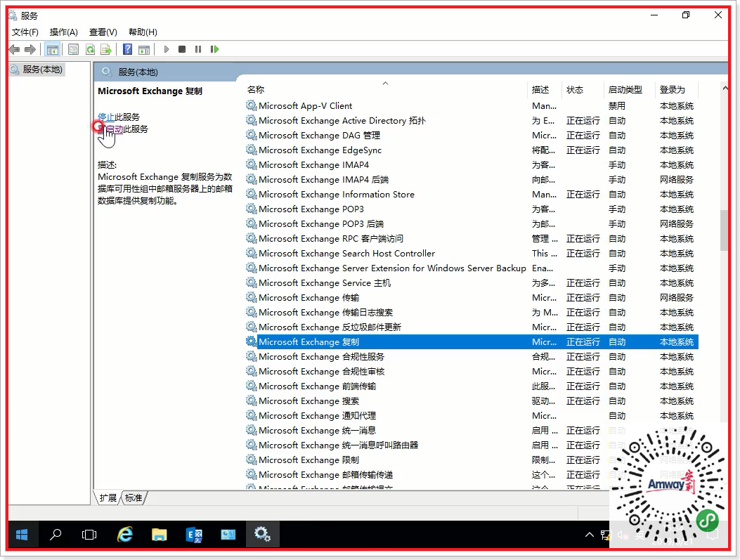Click the gear icon beside Microsoft App-V Client
The height and width of the screenshot is (560, 740).
coord(252,105)
